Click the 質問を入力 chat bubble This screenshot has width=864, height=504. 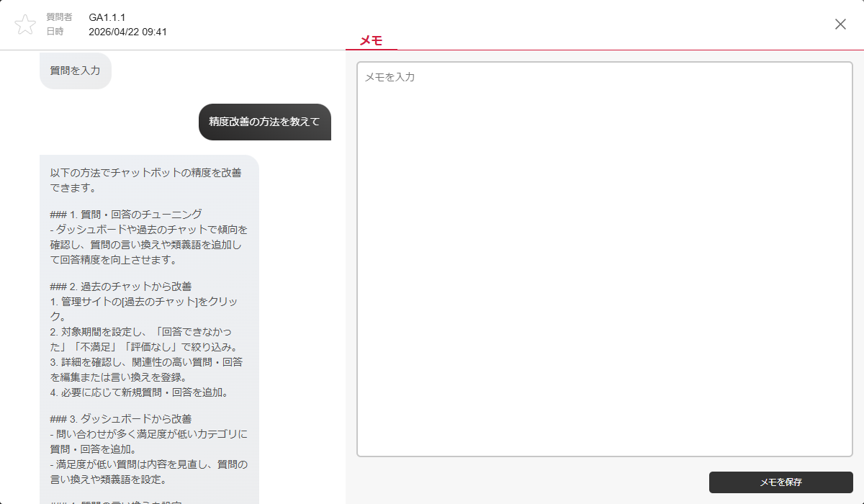(x=75, y=71)
